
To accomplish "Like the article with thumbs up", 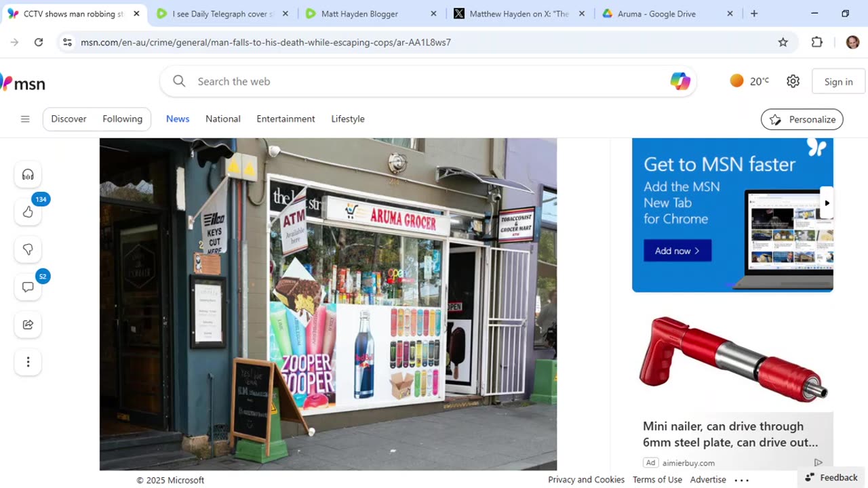I will pyautogui.click(x=28, y=212).
